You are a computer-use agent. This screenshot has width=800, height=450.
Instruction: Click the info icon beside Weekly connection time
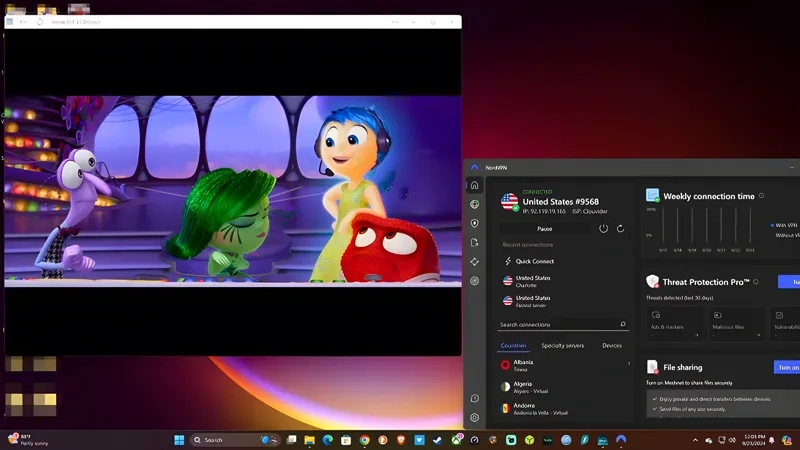click(761, 195)
